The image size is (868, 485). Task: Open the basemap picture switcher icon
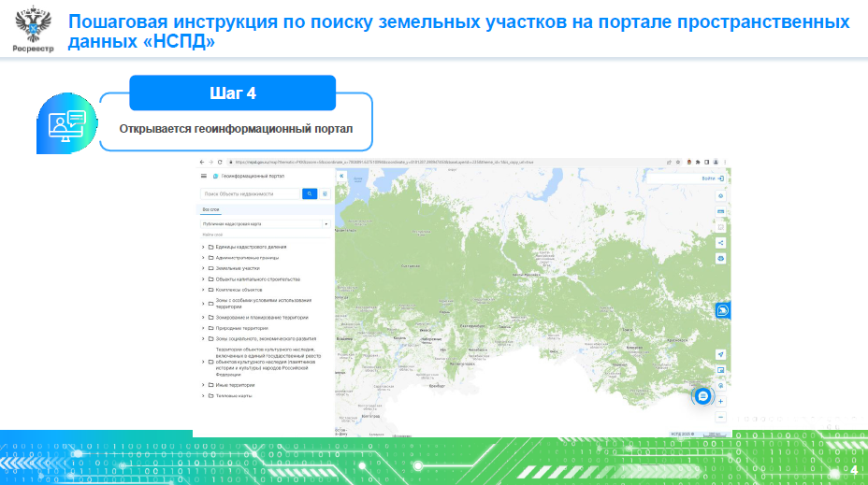(x=720, y=370)
